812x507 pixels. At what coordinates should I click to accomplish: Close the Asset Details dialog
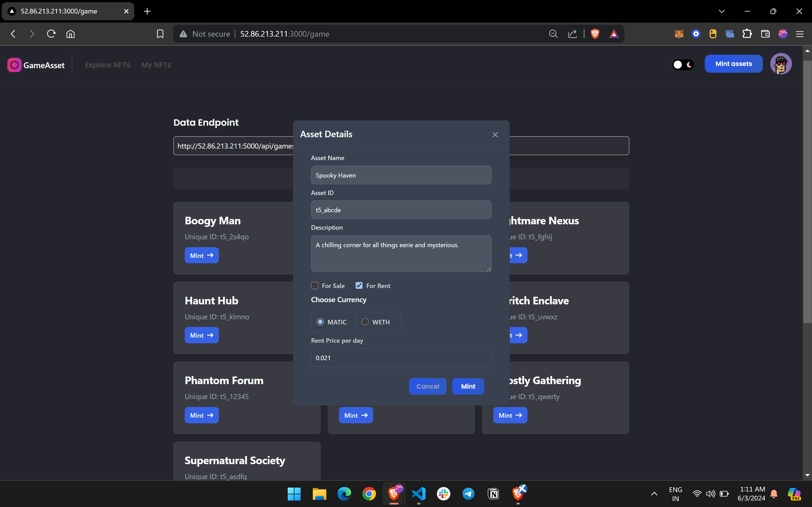(495, 135)
